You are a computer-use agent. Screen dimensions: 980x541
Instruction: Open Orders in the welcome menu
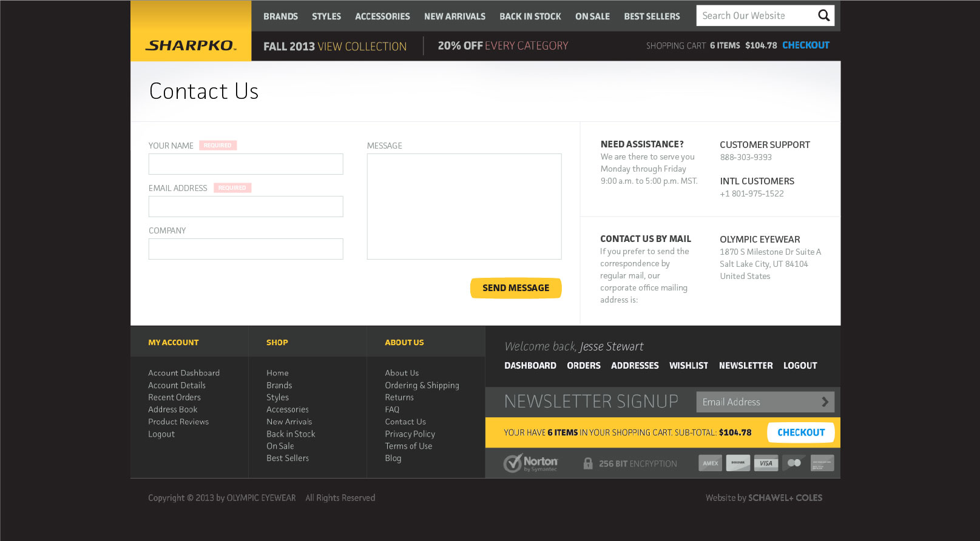click(x=584, y=366)
